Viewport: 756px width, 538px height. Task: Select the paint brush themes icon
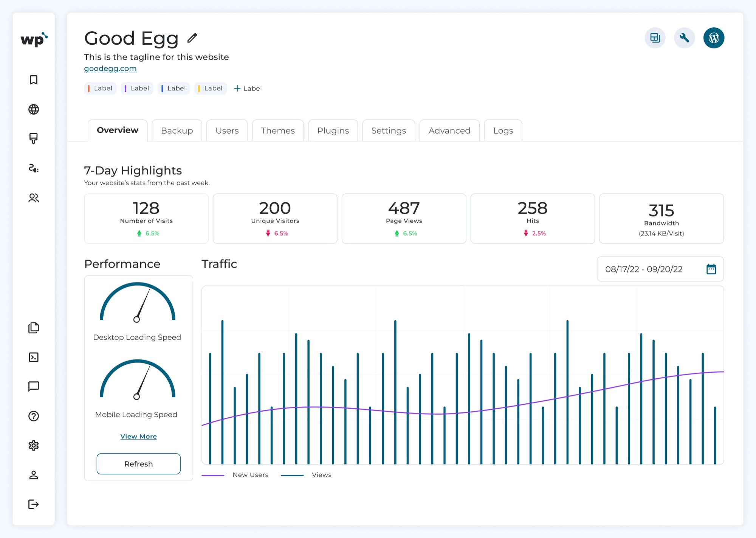pos(34,138)
